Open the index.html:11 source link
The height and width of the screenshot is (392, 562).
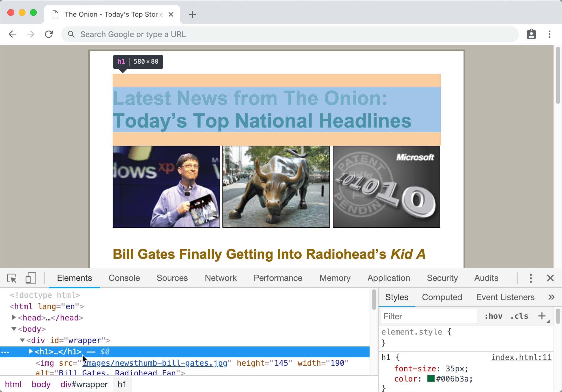(x=521, y=357)
